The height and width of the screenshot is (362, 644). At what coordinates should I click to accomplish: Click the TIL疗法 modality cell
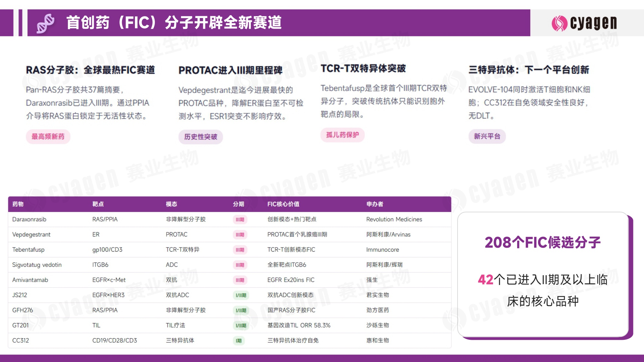tap(175, 325)
